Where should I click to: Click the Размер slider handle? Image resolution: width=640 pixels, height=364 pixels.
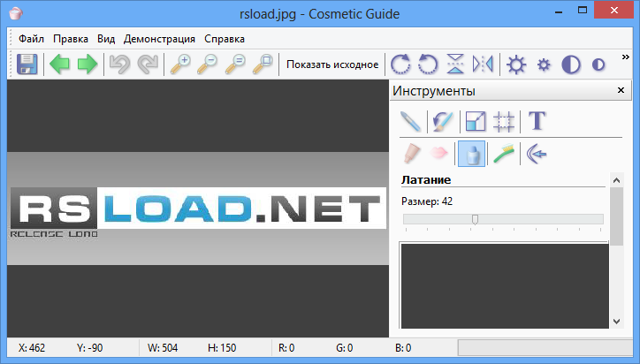click(x=475, y=219)
